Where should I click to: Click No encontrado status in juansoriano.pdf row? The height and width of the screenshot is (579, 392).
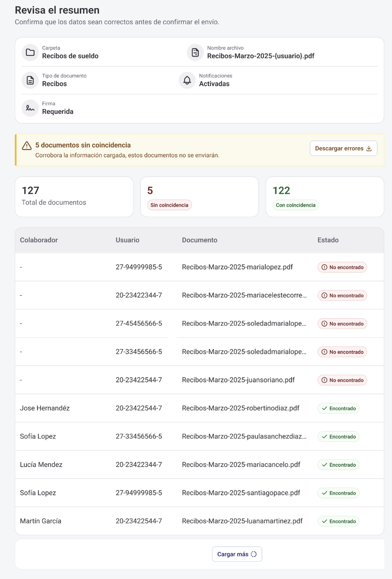tap(342, 380)
